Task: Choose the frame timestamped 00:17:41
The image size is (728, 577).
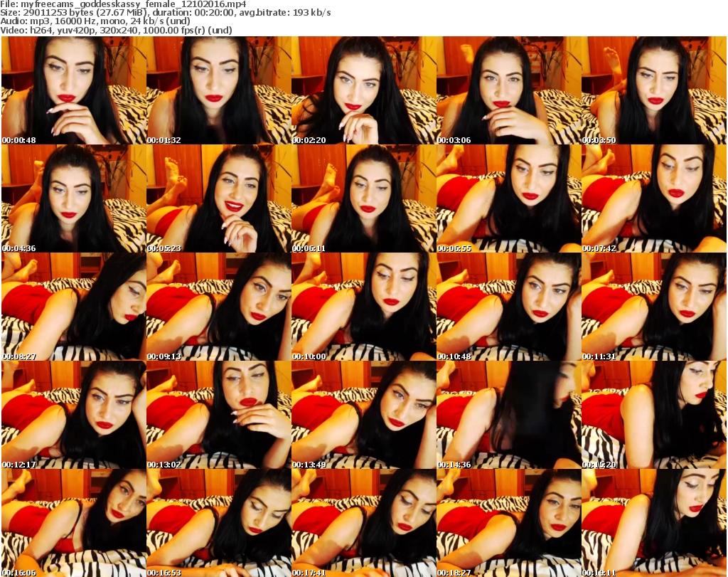Action: [363, 522]
